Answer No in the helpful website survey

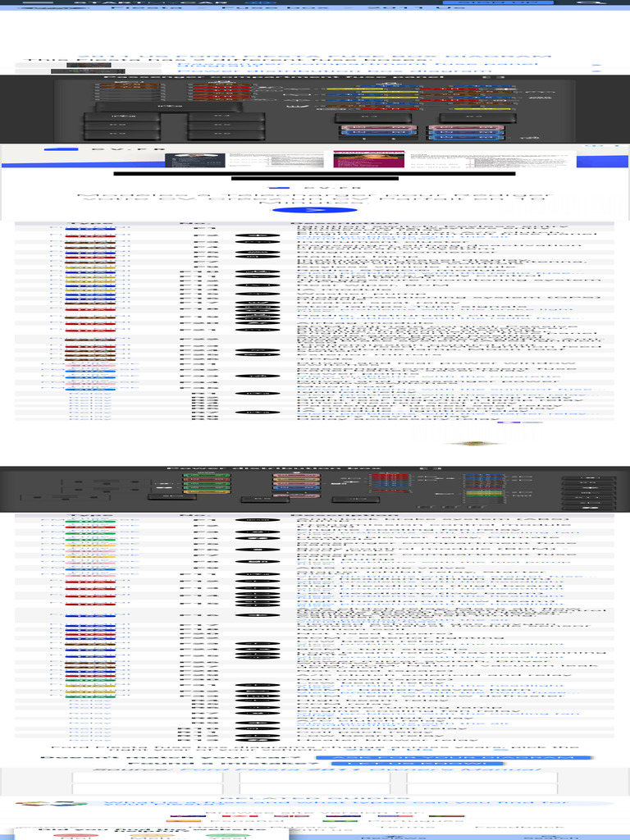75,836
